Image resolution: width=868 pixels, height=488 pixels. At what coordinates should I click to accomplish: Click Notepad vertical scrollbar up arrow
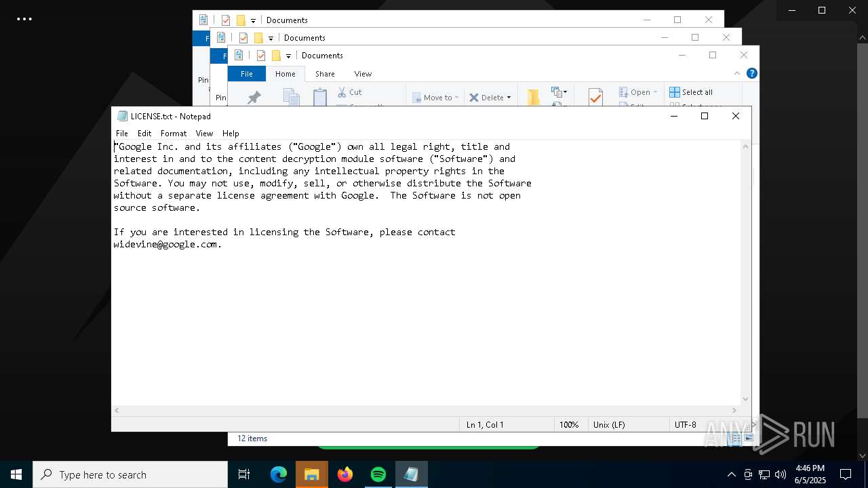pos(746,146)
